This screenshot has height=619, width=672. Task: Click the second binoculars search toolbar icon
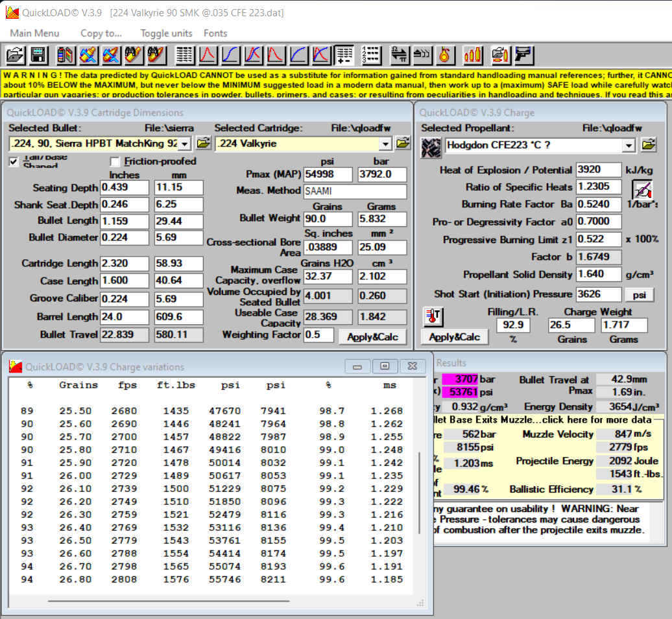(x=156, y=55)
